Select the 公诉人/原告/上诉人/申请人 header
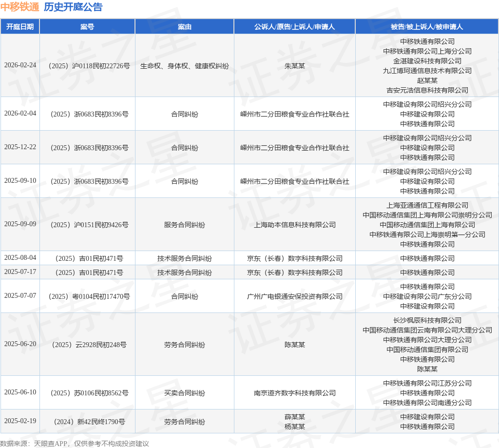Image resolution: width=499 pixels, height=448 pixels. [295, 27]
